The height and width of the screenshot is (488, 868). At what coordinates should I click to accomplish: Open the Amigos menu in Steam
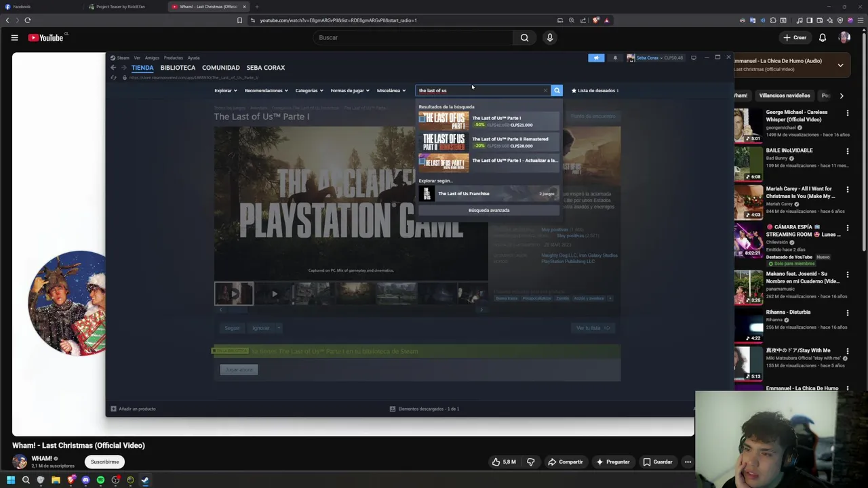click(x=152, y=58)
